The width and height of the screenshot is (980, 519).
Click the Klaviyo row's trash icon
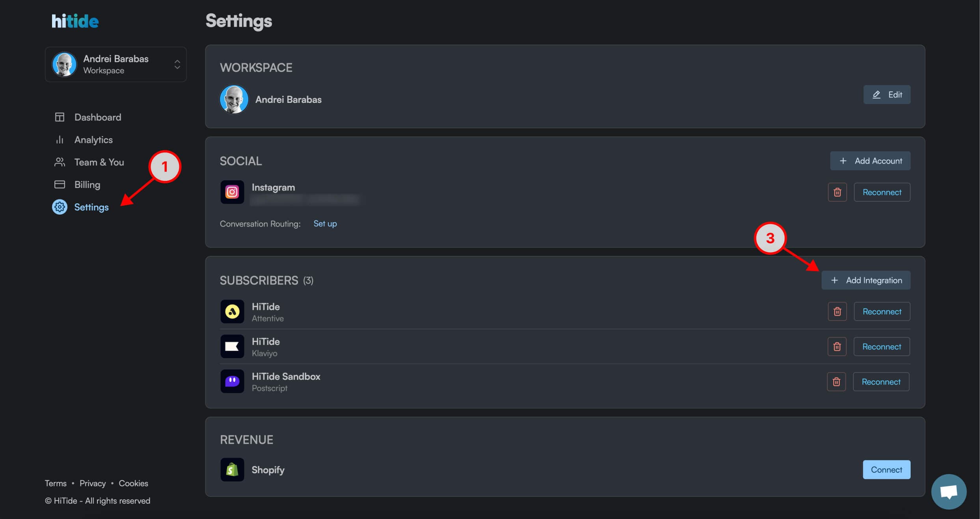pyautogui.click(x=837, y=347)
